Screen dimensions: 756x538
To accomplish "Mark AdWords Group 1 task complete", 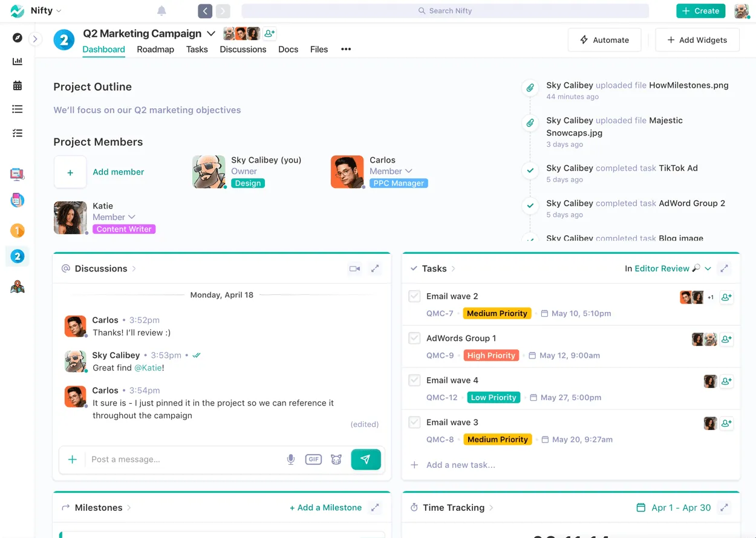I will (x=414, y=339).
